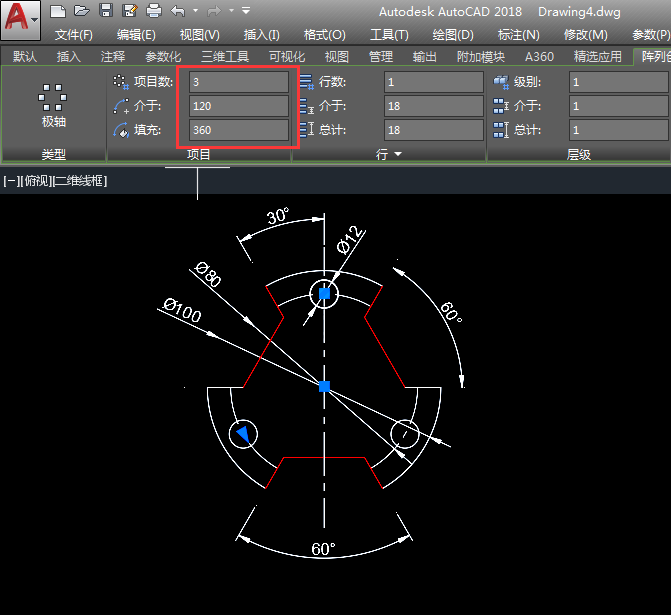The image size is (671, 615).
Task: Click the 行数 input field
Action: tap(434, 82)
